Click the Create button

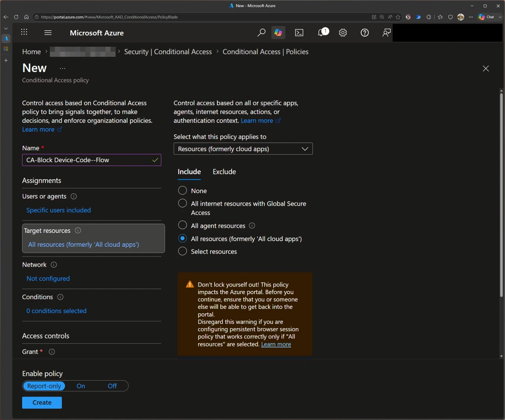click(x=42, y=402)
